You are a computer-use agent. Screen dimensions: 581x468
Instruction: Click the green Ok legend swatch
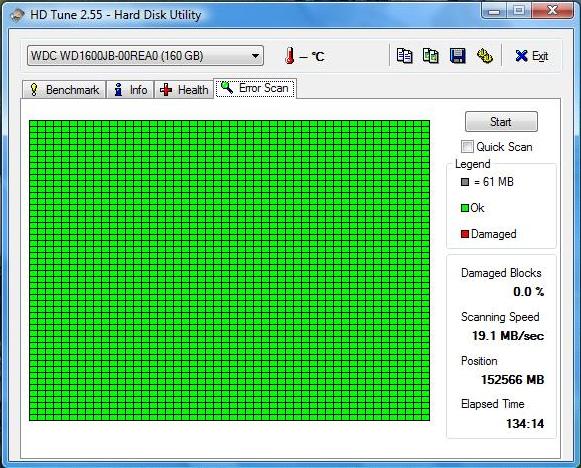pos(465,208)
